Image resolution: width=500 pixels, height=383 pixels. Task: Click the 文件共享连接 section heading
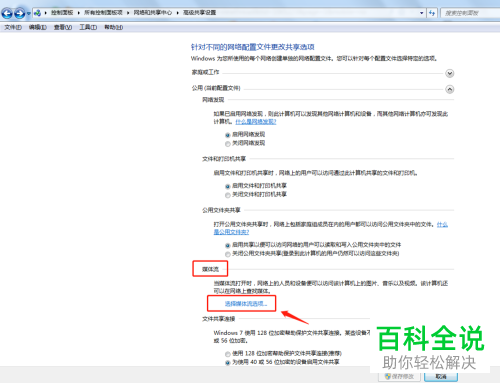[x=219, y=319]
